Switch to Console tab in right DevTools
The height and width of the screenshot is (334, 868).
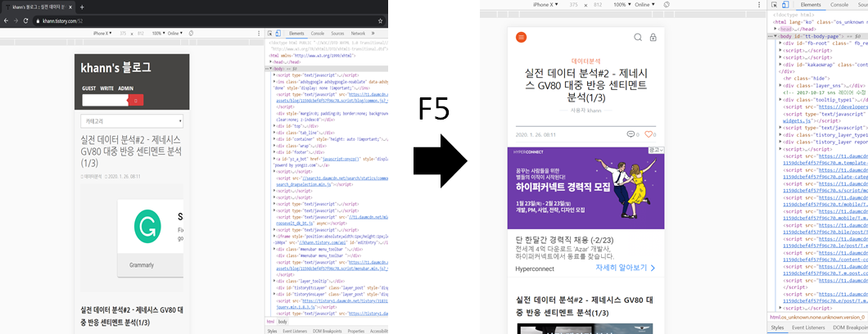coord(839,4)
